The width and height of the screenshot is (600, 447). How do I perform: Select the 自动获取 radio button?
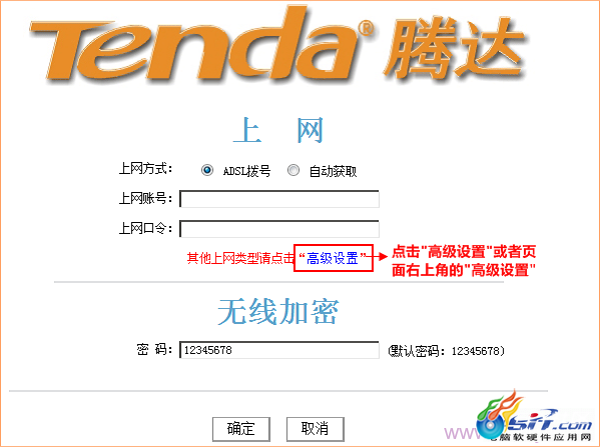click(293, 170)
